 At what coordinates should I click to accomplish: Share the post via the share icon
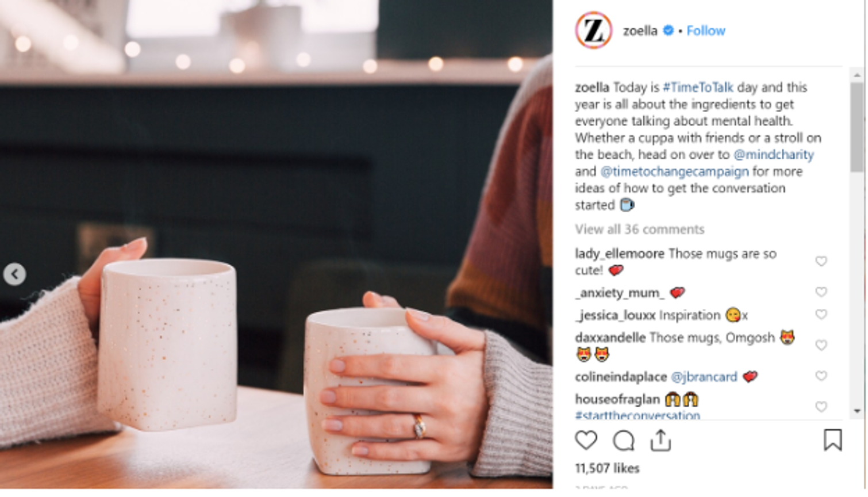click(660, 440)
